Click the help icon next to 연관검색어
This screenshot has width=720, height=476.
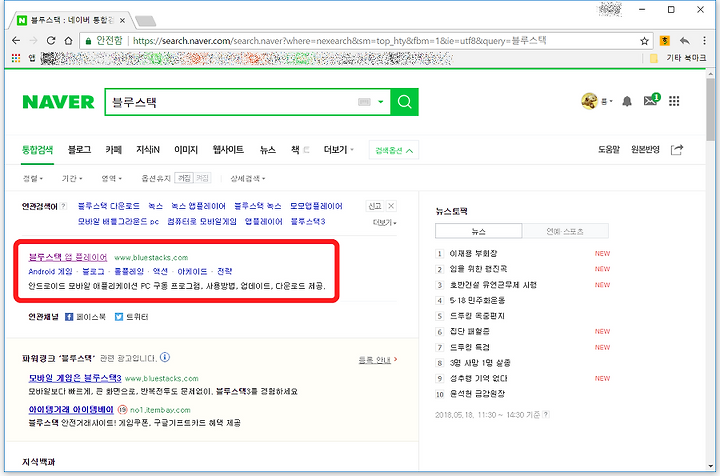pyautogui.click(x=63, y=206)
